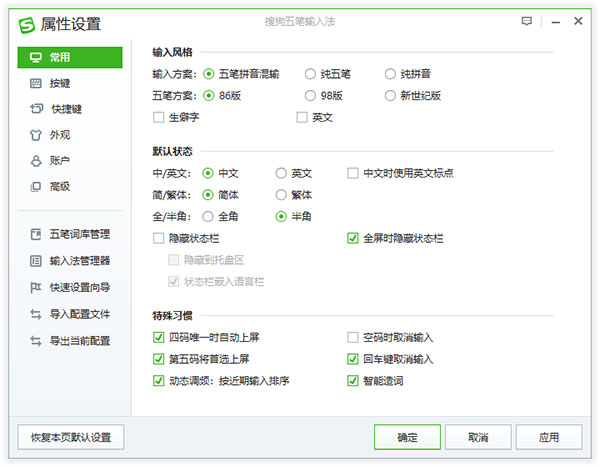
Task: Click the flag icon beside 快速设置向导
Action: click(x=36, y=287)
